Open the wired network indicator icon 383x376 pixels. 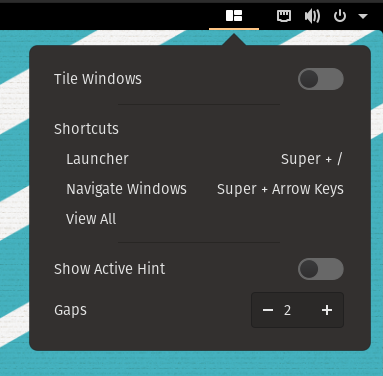pos(284,16)
